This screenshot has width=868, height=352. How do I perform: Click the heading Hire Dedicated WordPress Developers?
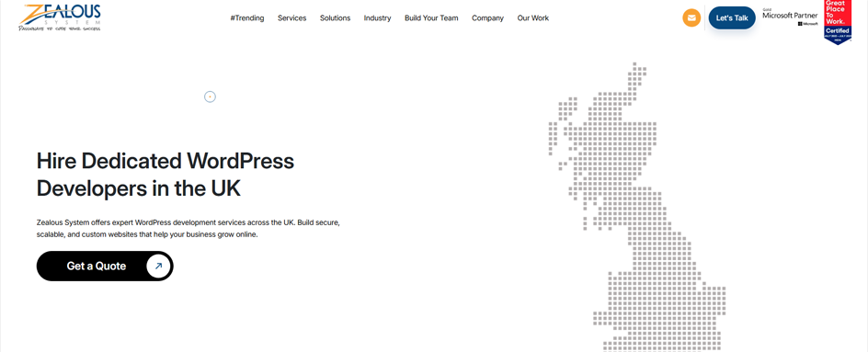click(165, 175)
